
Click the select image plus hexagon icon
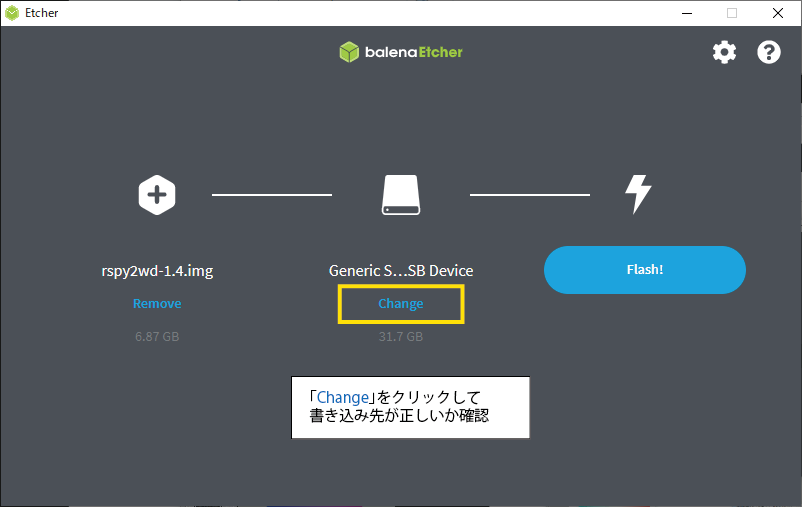tap(157, 195)
